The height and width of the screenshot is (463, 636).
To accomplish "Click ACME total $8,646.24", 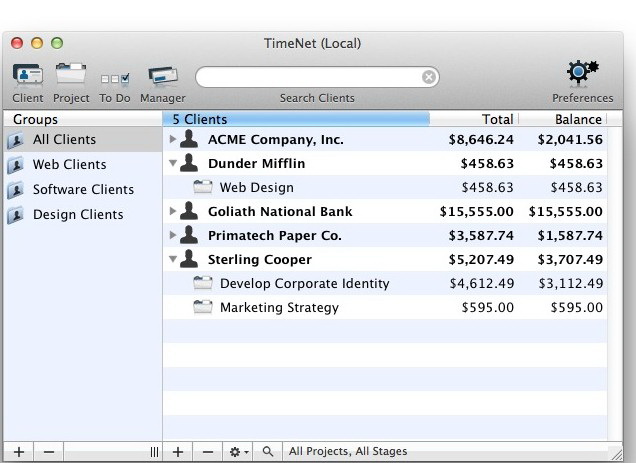I will (x=481, y=140).
